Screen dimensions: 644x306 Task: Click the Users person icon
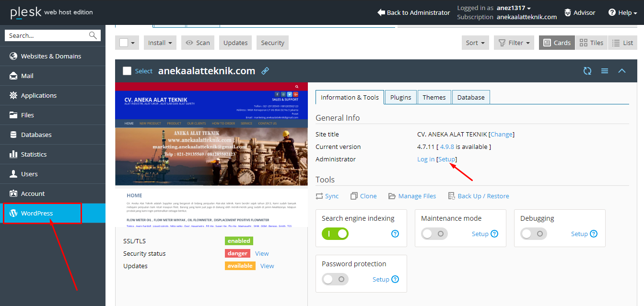13,174
